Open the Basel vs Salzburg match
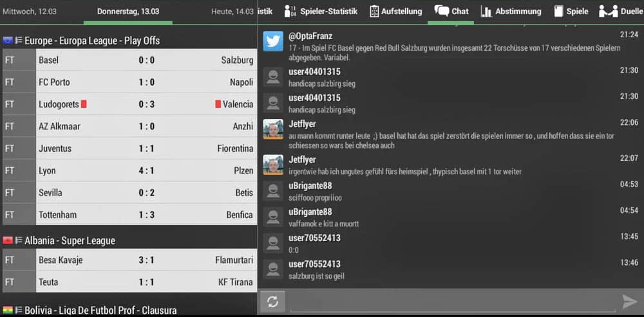Screen dimensions: 644x317 (130, 60)
